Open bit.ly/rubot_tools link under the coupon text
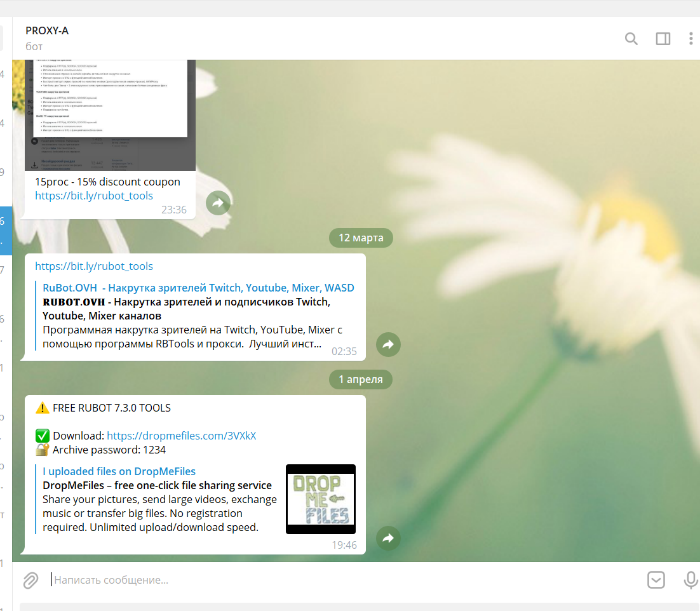Image resolution: width=700 pixels, height=611 pixels. tap(94, 196)
